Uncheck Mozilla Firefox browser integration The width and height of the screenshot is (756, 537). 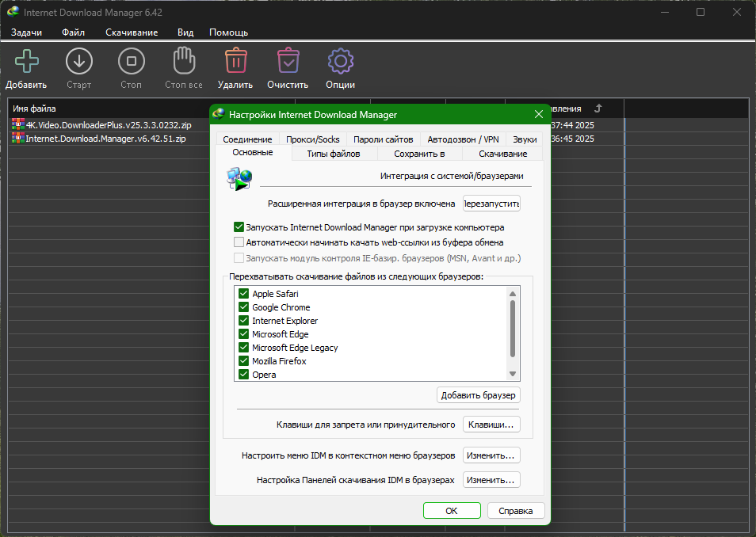244,361
